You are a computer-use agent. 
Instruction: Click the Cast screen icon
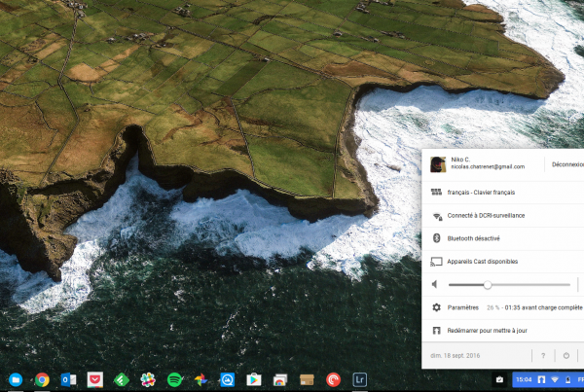436,262
